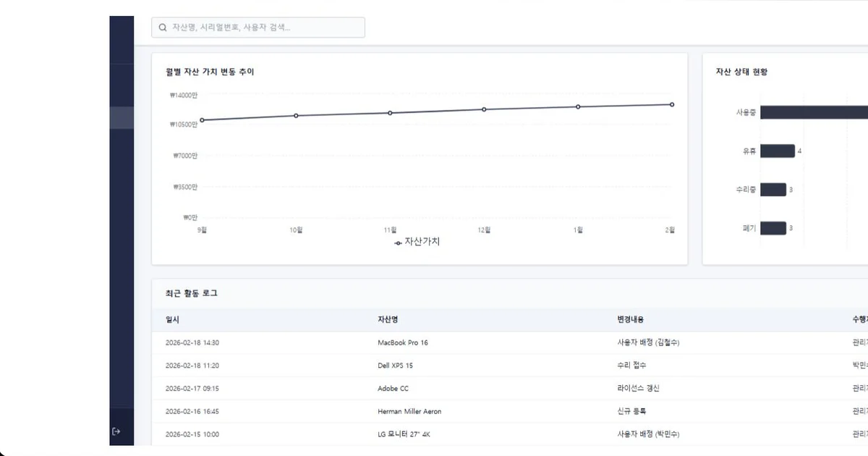Click the 자산명 column header
The width and height of the screenshot is (868, 456).
click(x=388, y=319)
